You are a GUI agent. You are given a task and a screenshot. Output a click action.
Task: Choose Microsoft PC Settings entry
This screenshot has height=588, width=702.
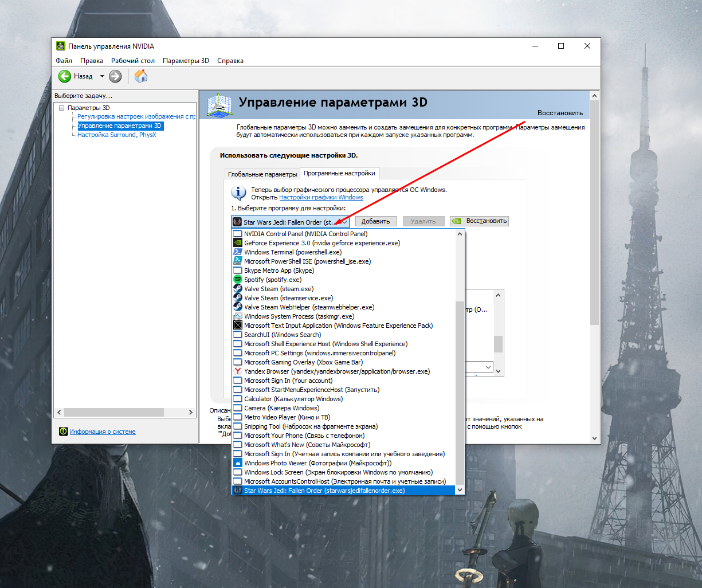pos(343,353)
